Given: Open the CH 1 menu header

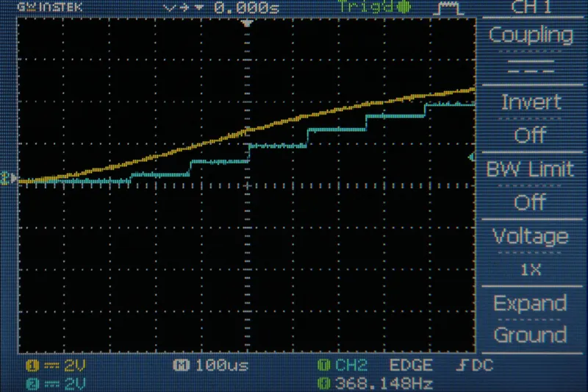Looking at the screenshot, I should (531, 7).
